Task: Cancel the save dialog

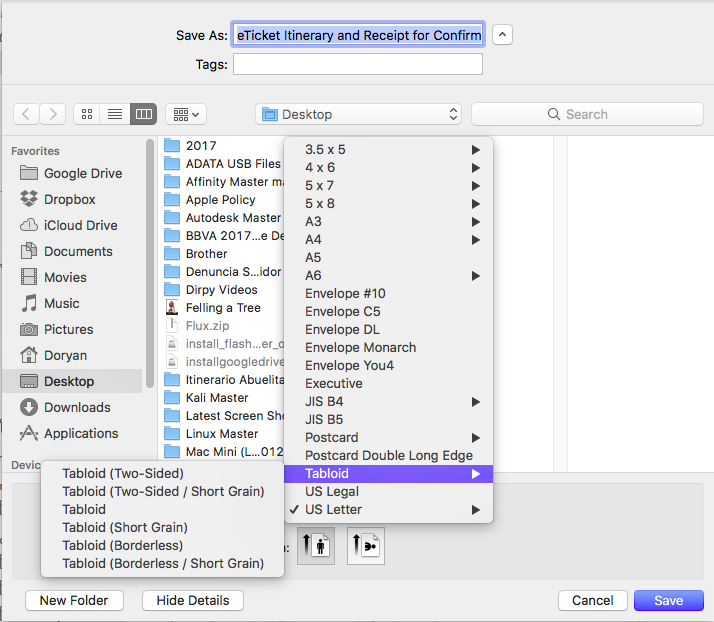Action: (592, 600)
